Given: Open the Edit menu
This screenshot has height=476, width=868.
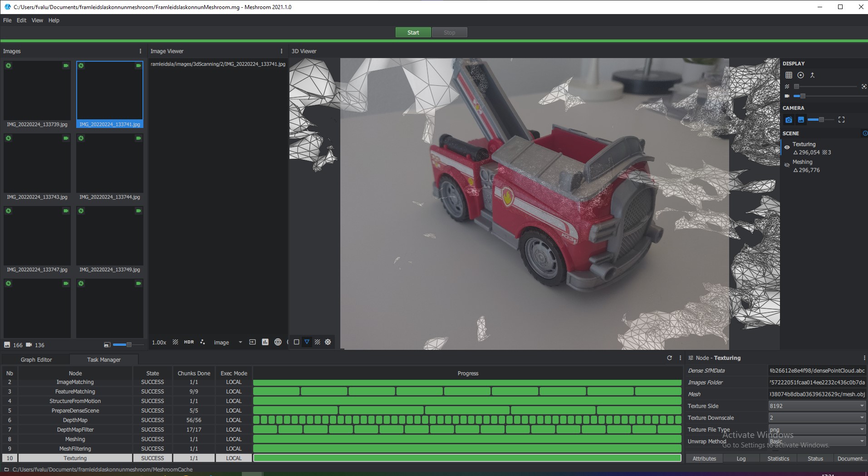Looking at the screenshot, I should click(21, 20).
